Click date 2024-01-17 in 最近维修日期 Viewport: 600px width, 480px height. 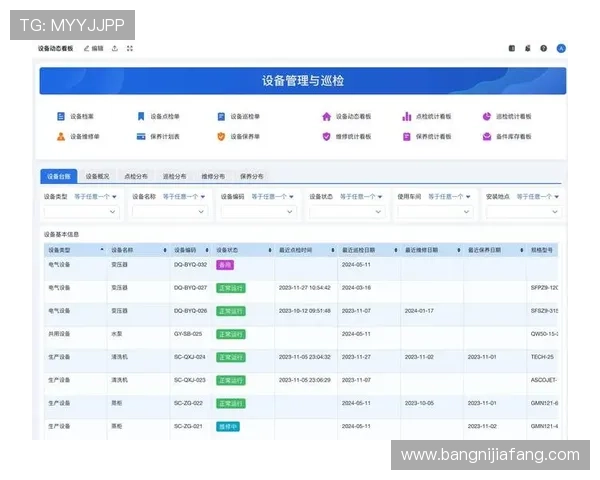point(419,311)
